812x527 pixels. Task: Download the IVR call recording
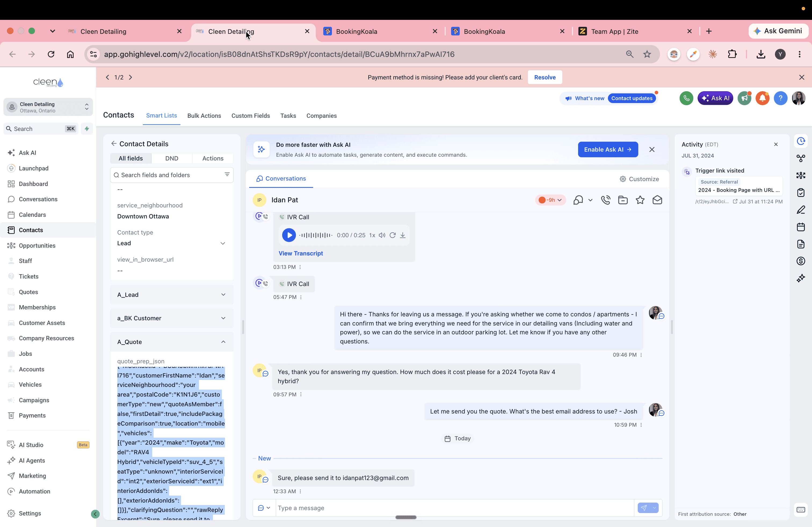[x=403, y=235]
